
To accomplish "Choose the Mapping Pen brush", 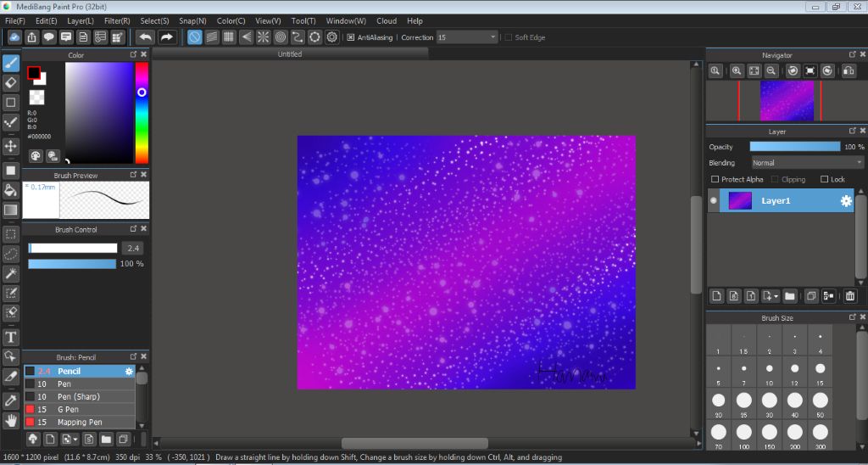I will click(x=79, y=422).
